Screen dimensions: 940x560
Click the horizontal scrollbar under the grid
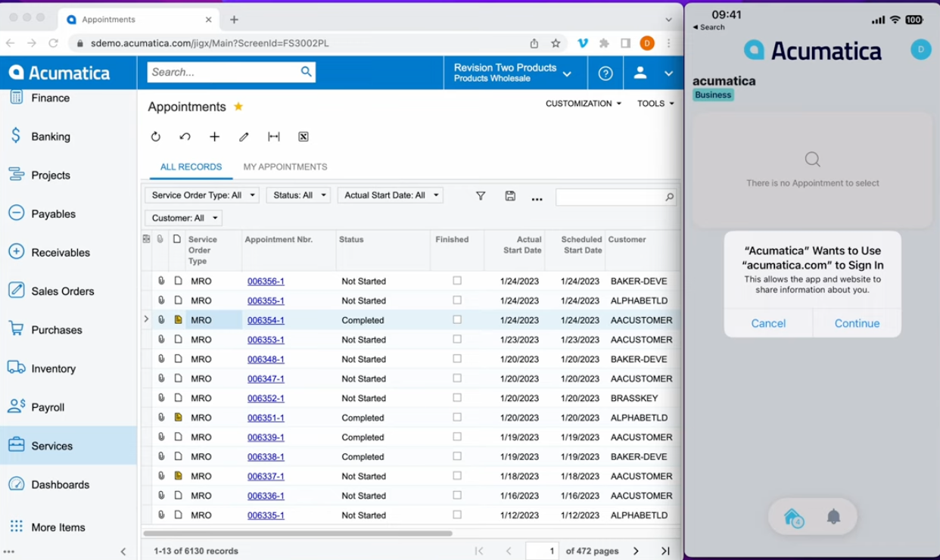coord(297,534)
